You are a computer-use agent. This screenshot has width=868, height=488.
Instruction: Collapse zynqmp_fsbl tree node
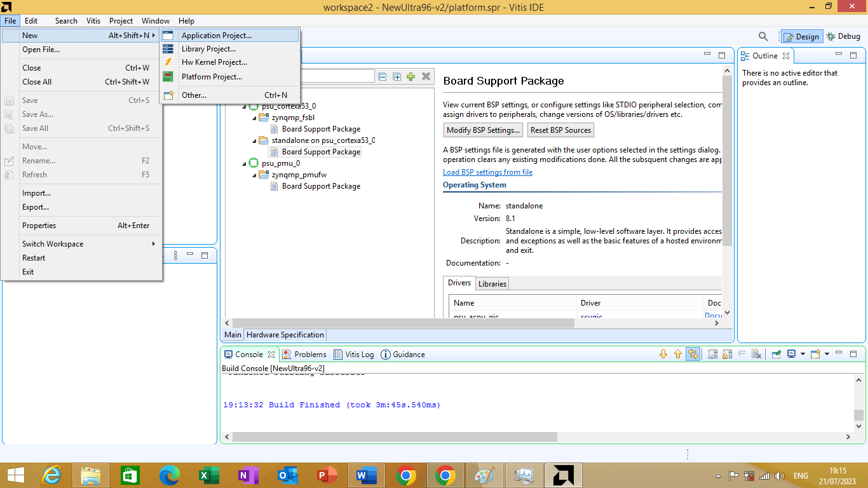[x=255, y=118]
